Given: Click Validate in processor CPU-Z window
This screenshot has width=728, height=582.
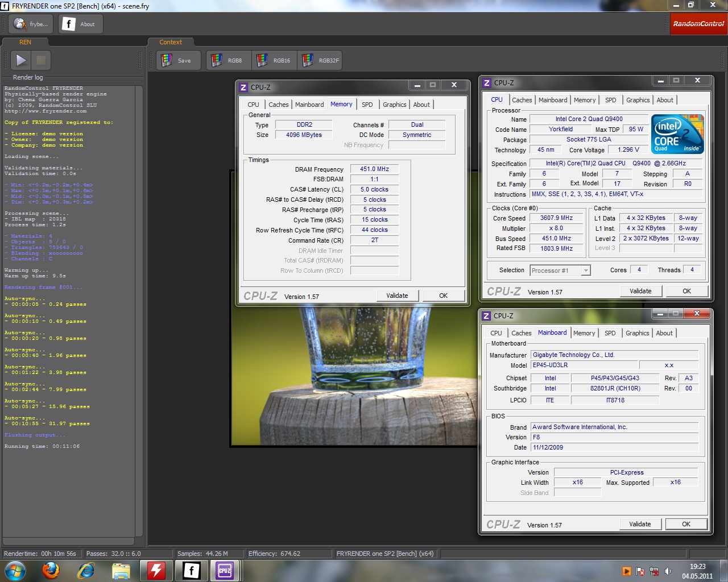Looking at the screenshot, I should [640, 291].
